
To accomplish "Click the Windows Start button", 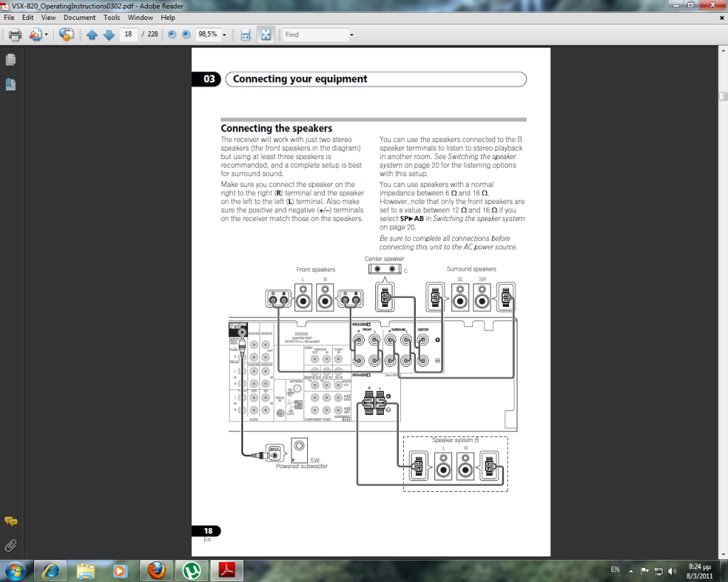I will 15,571.
